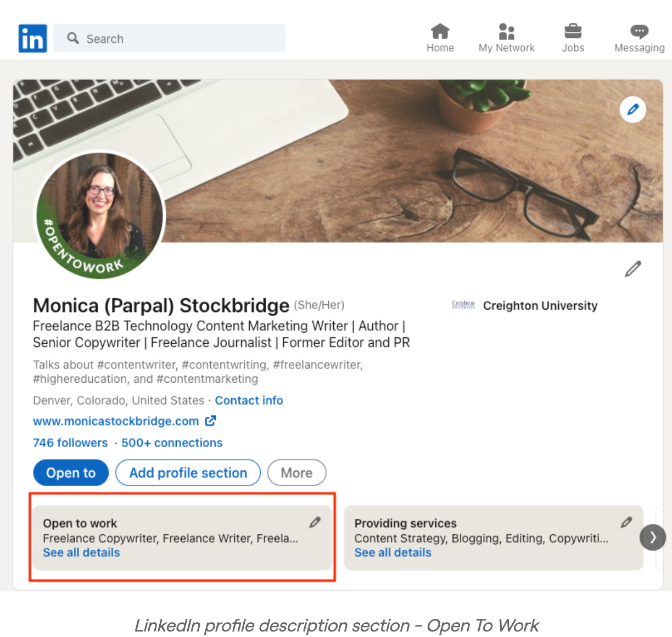The height and width of the screenshot is (637, 672).
Task: Edit the intro section via its pencil icon
Action: pyautogui.click(x=632, y=269)
